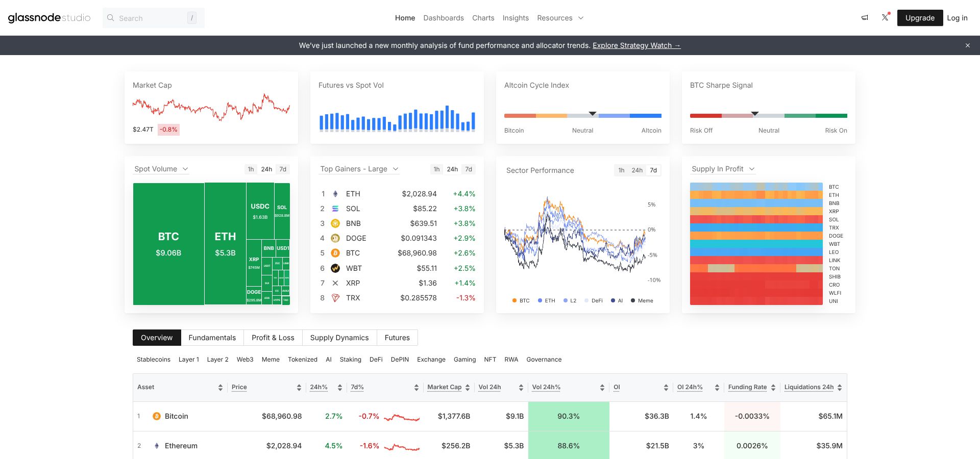Open the X (Twitter) icon link
The height and width of the screenshot is (459, 980).
coord(885,17)
